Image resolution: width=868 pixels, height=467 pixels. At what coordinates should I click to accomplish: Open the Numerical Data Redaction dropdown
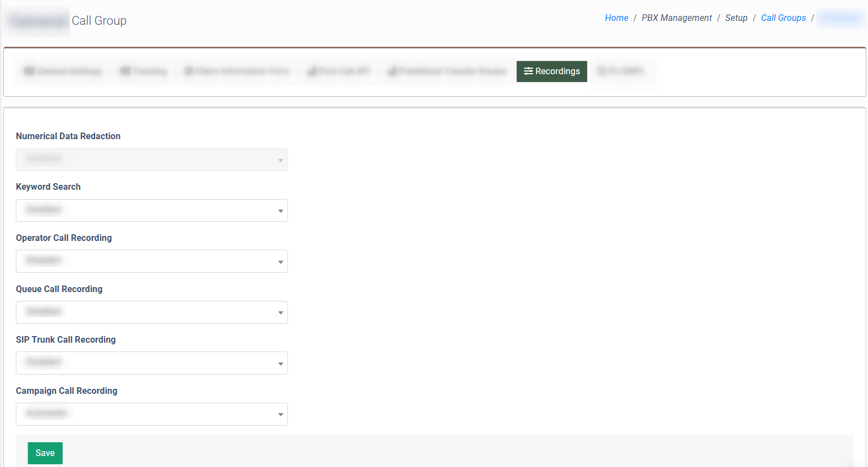(152, 160)
